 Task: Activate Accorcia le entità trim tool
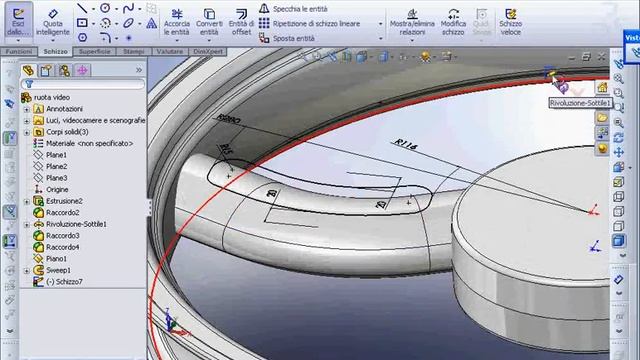177,22
